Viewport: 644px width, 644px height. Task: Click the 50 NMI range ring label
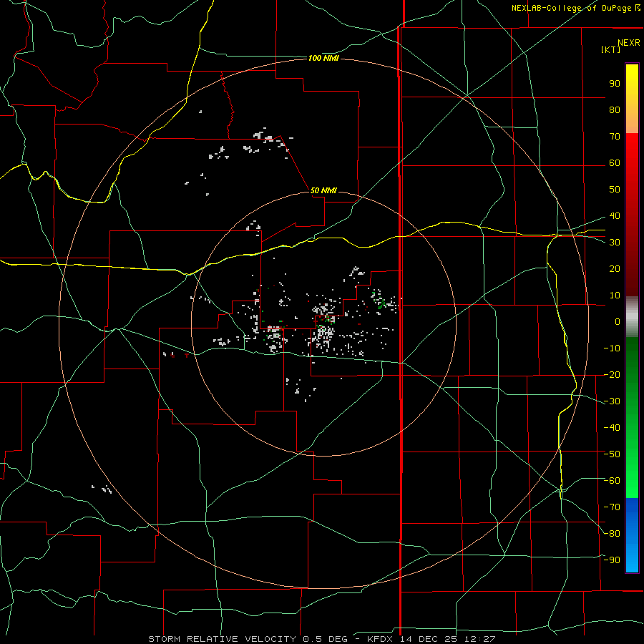[323, 190]
